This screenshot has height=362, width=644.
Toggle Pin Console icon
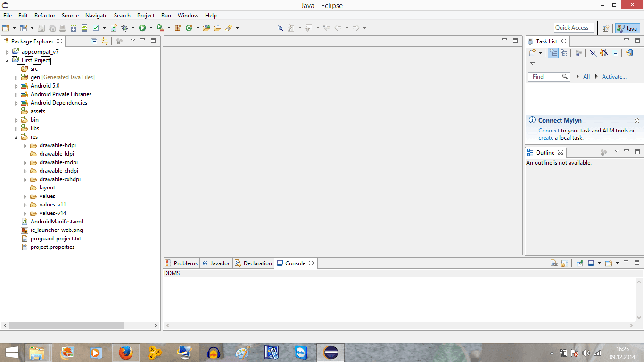pos(580,263)
